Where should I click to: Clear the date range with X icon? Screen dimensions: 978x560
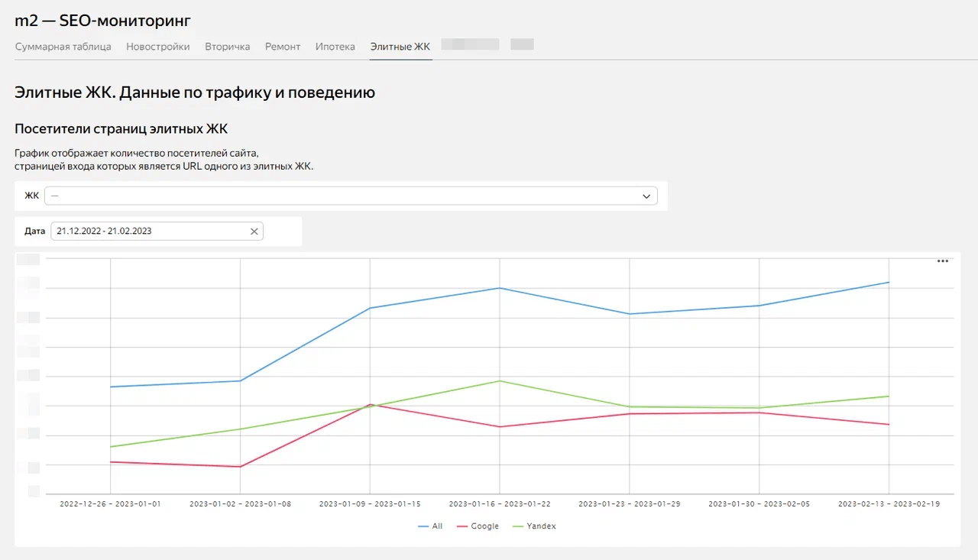point(254,231)
